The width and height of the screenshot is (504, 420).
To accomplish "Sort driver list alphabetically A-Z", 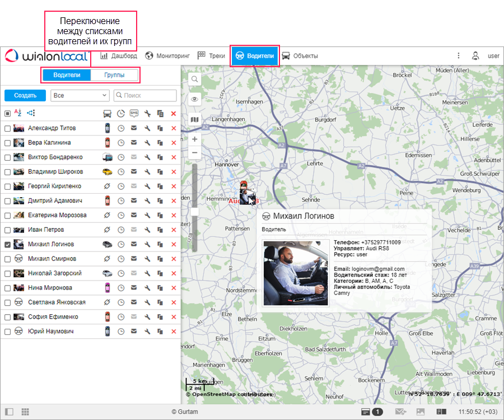I will coord(18,113).
